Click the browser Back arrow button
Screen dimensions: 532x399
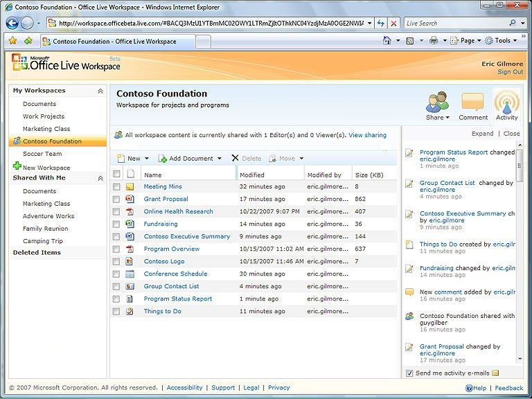click(12, 23)
